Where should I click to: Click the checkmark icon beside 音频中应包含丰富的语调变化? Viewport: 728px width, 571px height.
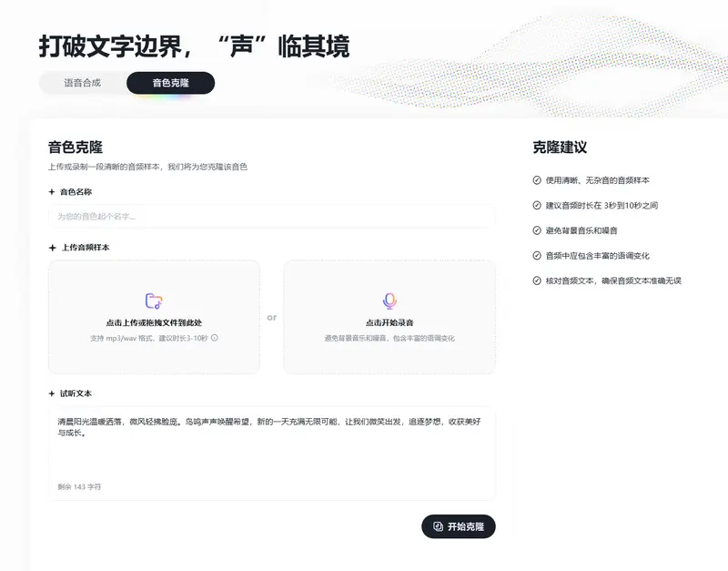tap(539, 256)
